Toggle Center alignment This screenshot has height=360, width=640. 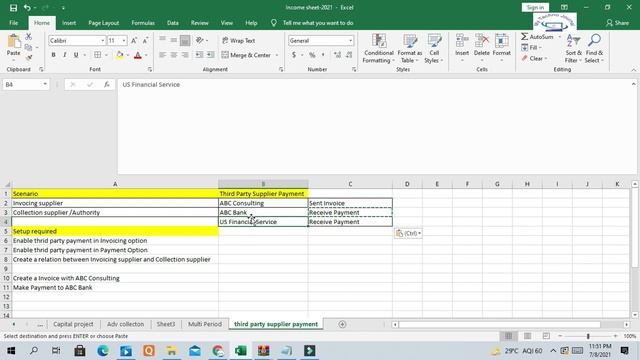coord(173,55)
